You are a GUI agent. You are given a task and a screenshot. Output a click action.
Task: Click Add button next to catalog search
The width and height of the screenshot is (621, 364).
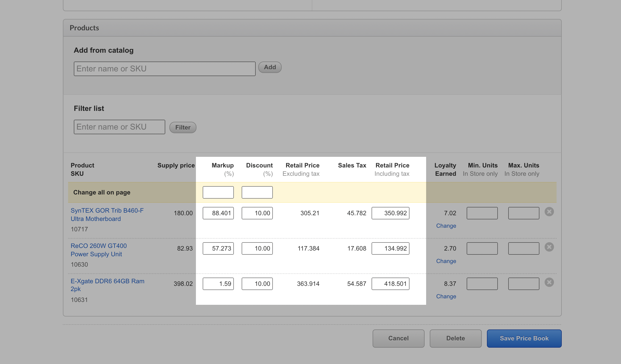tap(270, 68)
